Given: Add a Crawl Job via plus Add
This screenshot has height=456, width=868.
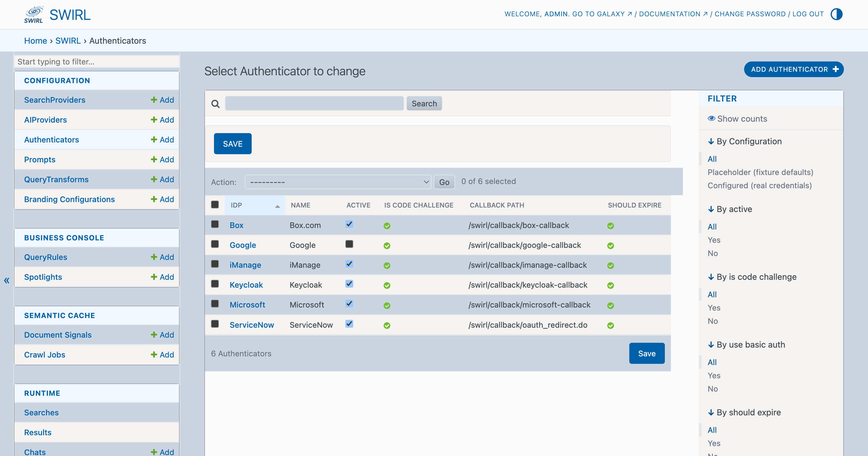Looking at the screenshot, I should [x=162, y=354].
